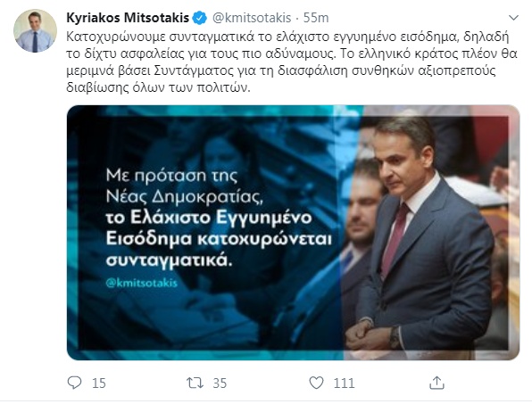This screenshot has height=404, width=532.
Task: Click the tweet body text to expand
Action: pos(292,62)
